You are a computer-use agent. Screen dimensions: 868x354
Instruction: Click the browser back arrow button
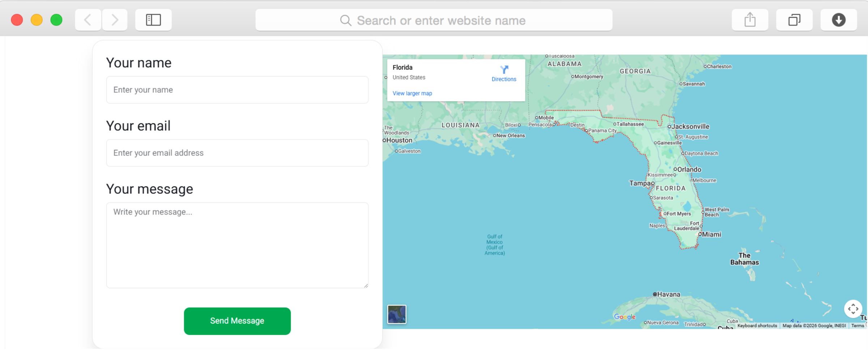coord(88,20)
